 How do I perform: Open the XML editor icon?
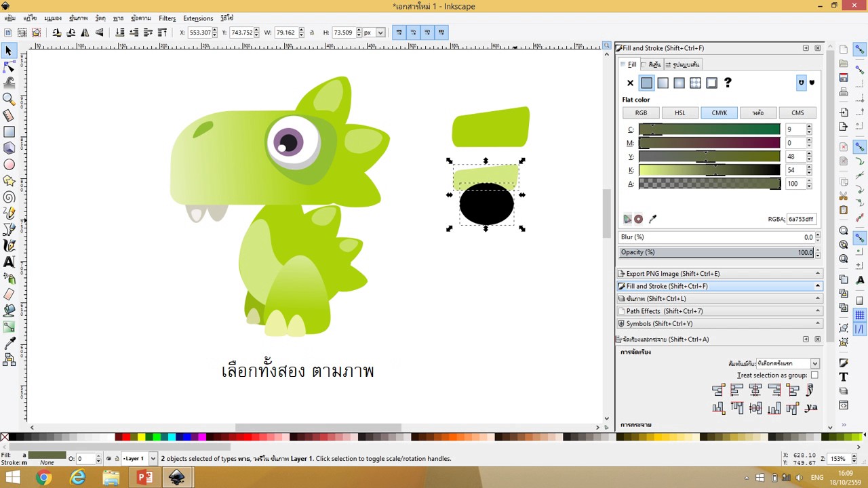(844, 405)
